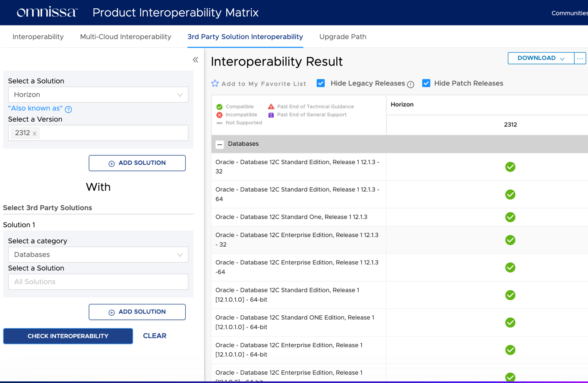This screenshot has width=588, height=383.
Task: Click the ellipsis options icon beside Download
Action: (x=580, y=58)
